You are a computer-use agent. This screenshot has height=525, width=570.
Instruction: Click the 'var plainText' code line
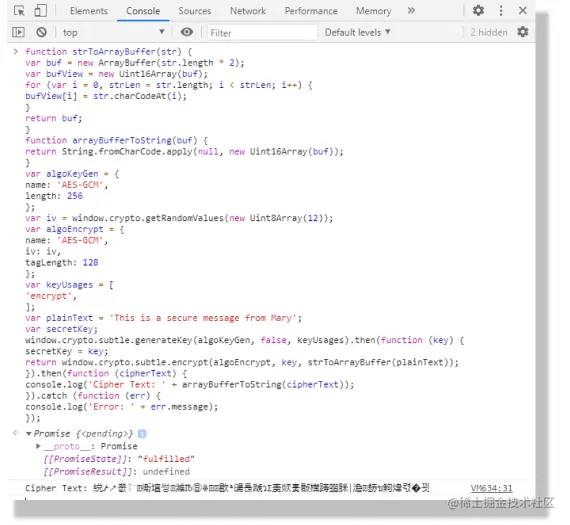tap(163, 318)
